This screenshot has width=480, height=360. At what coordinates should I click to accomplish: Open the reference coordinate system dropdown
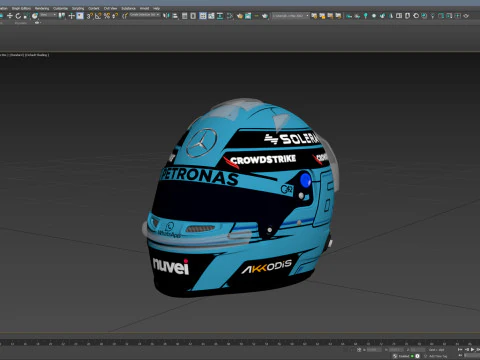click(48, 15)
